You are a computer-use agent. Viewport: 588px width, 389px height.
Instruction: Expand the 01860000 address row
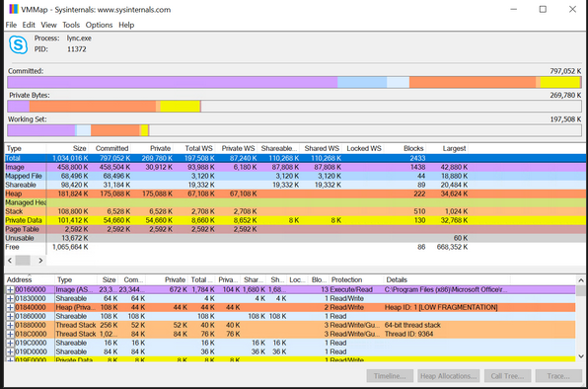point(11,317)
